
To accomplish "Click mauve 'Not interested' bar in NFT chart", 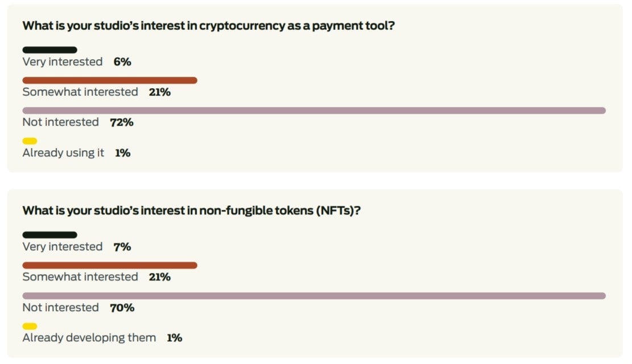I will [314, 296].
